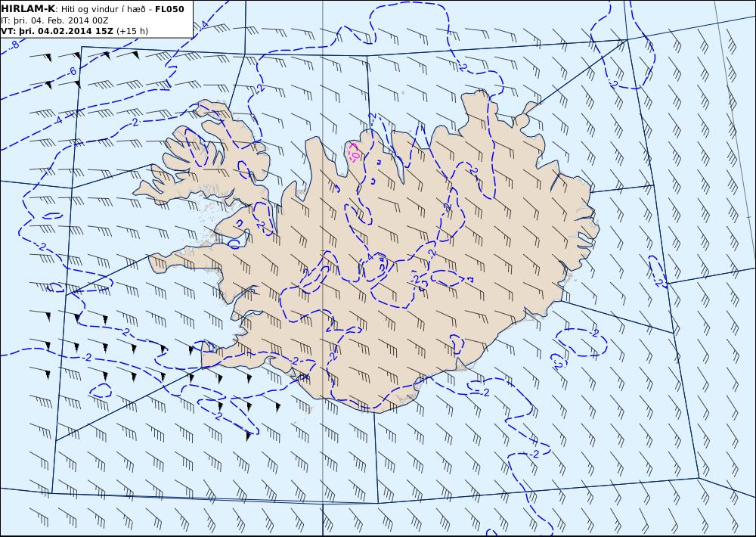
Task: Click the HIRLAM-K model title text
Action: coord(28,9)
